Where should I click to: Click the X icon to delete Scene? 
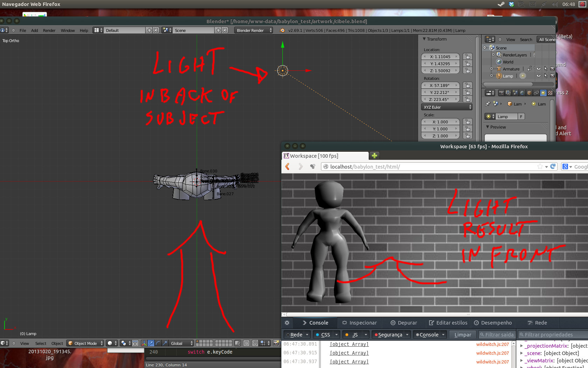pyautogui.click(x=225, y=30)
